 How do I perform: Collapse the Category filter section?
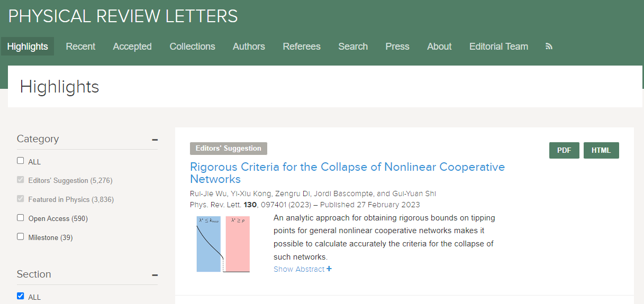click(x=155, y=140)
